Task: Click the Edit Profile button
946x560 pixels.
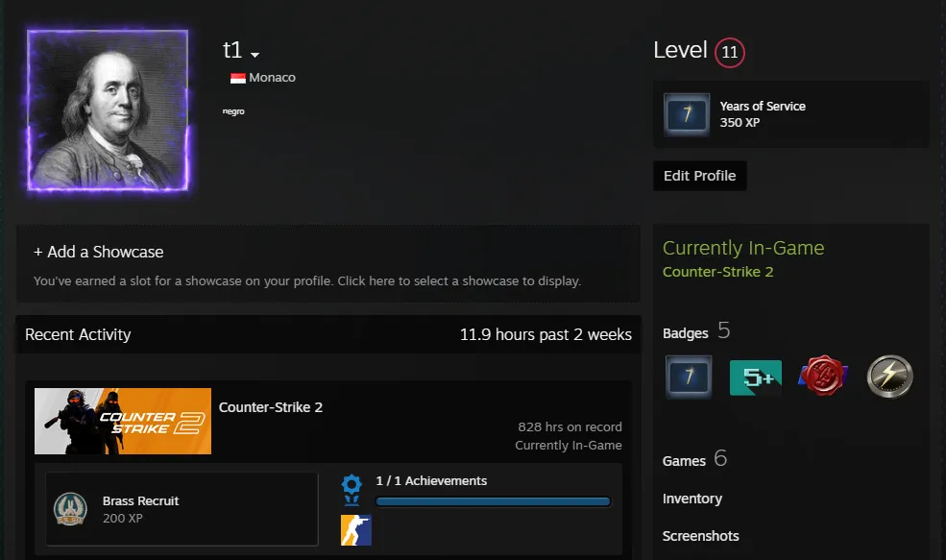Action: click(700, 176)
